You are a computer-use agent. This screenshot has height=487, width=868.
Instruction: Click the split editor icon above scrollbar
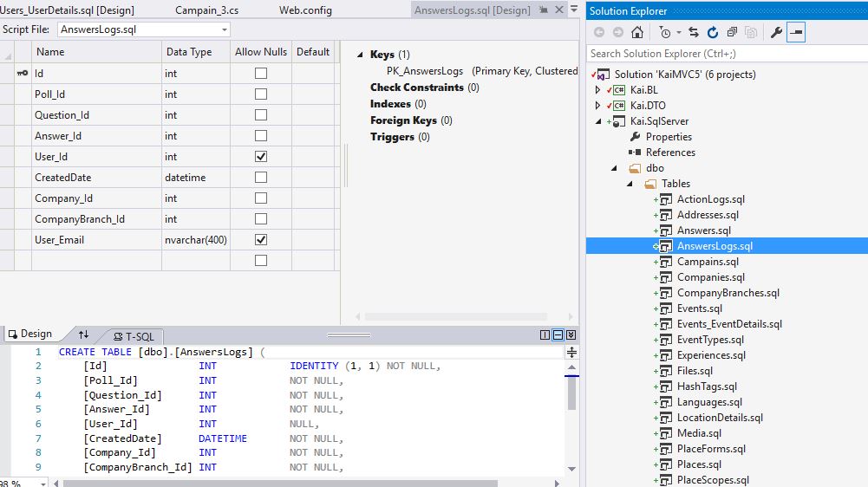tap(571, 353)
